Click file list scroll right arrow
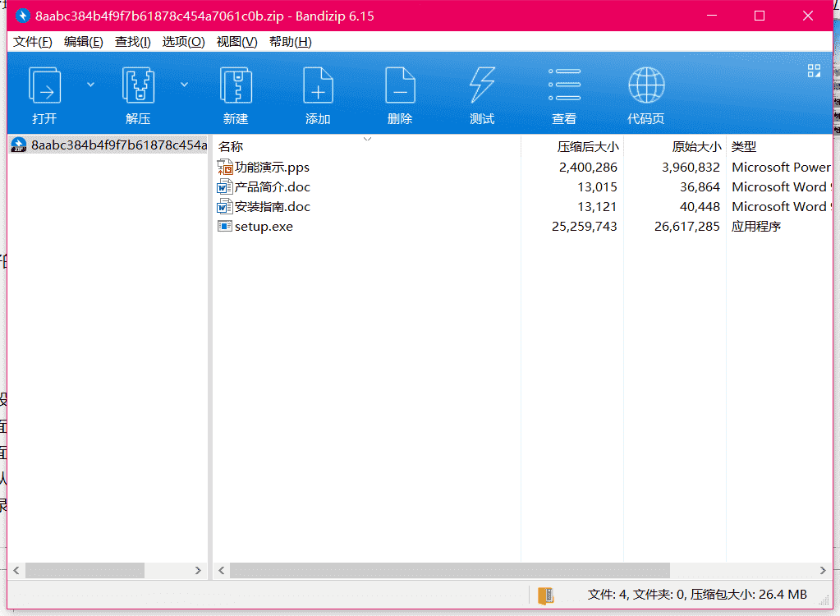Image resolution: width=840 pixels, height=616 pixels. tap(823, 571)
